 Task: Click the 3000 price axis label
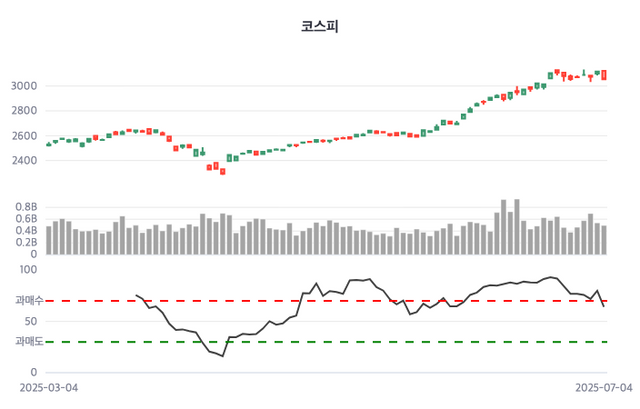(25, 86)
